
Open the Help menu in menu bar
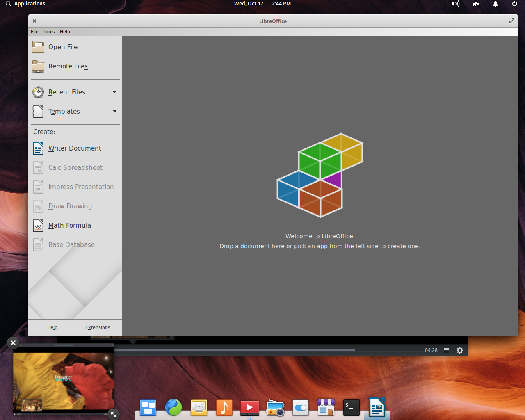(x=65, y=32)
